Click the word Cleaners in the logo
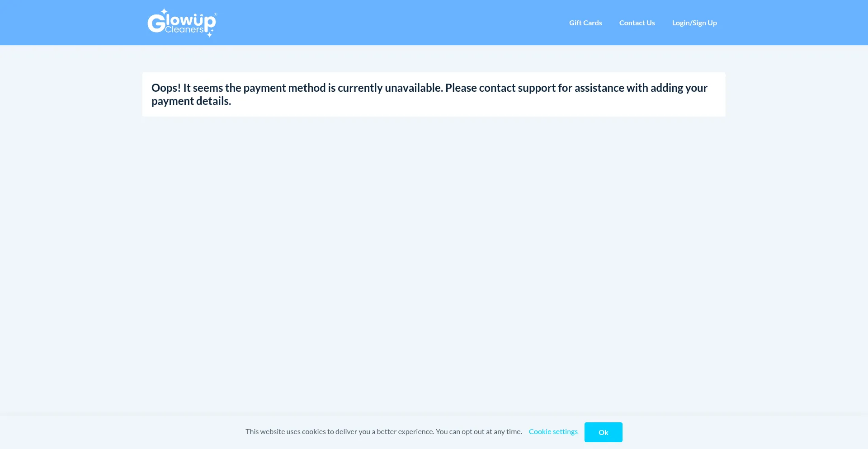This screenshot has width=868, height=449. point(184,30)
